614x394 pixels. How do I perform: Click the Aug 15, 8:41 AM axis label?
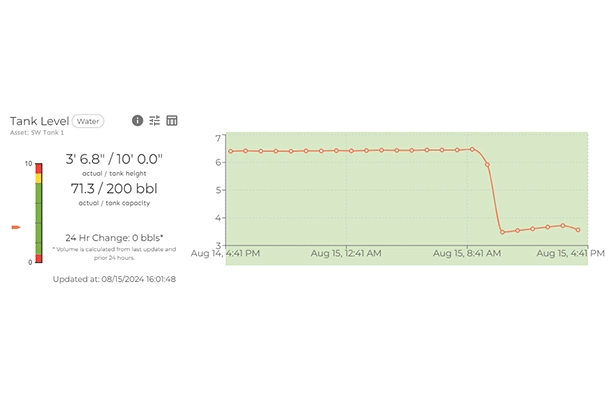pos(467,253)
